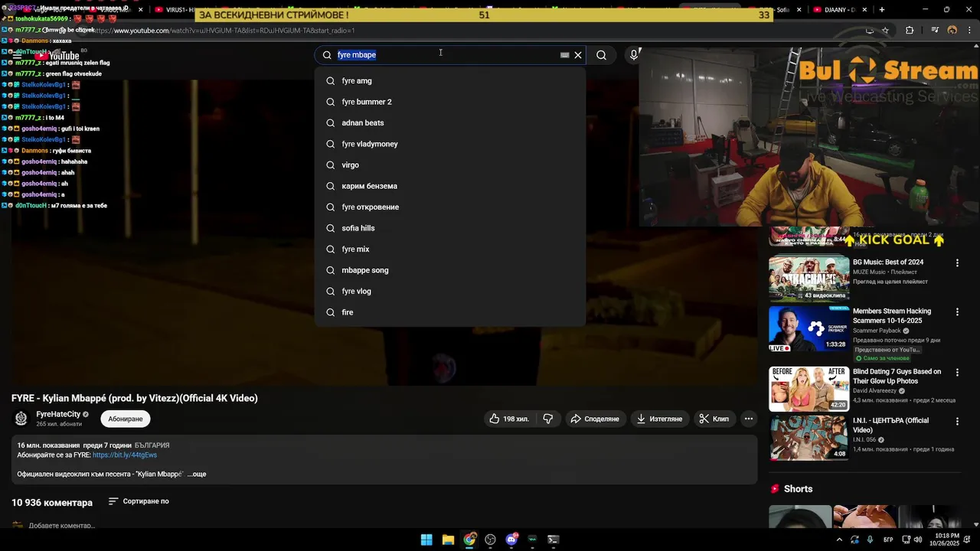The image size is (980, 551).
Task: Choose suggestion 'fyre откровение'
Action: [x=450, y=207]
